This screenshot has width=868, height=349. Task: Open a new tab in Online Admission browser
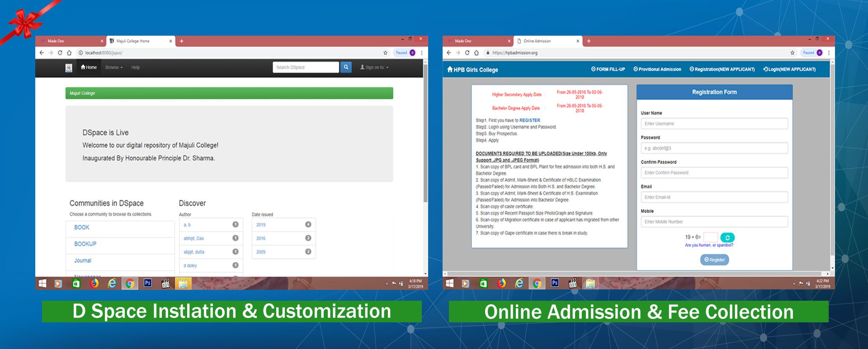589,41
